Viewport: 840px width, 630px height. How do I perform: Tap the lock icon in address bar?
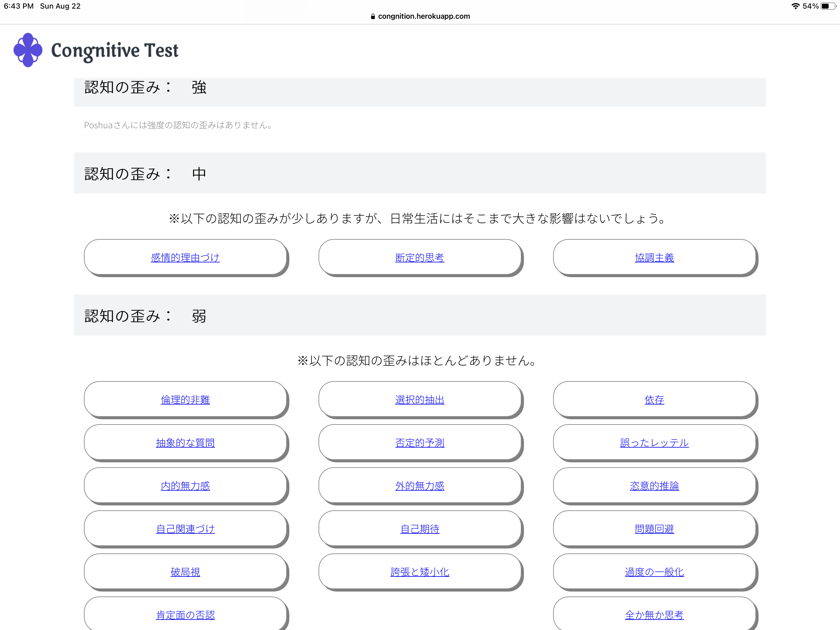373,16
